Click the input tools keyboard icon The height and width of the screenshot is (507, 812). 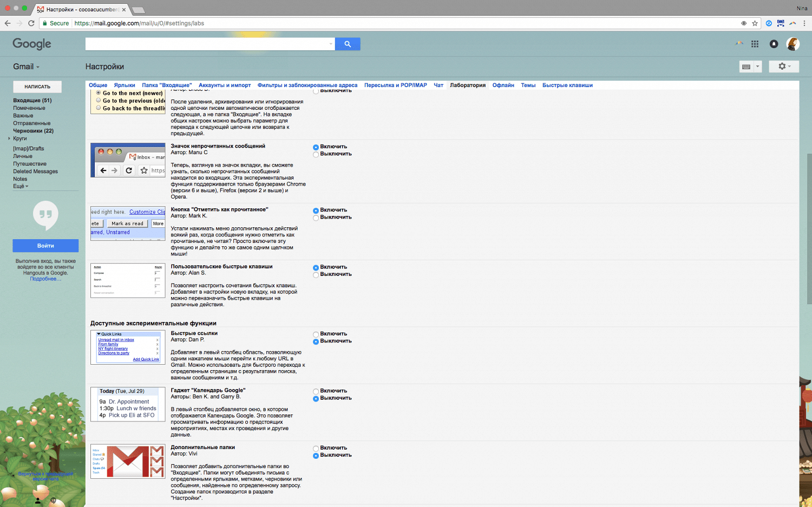[x=746, y=67]
